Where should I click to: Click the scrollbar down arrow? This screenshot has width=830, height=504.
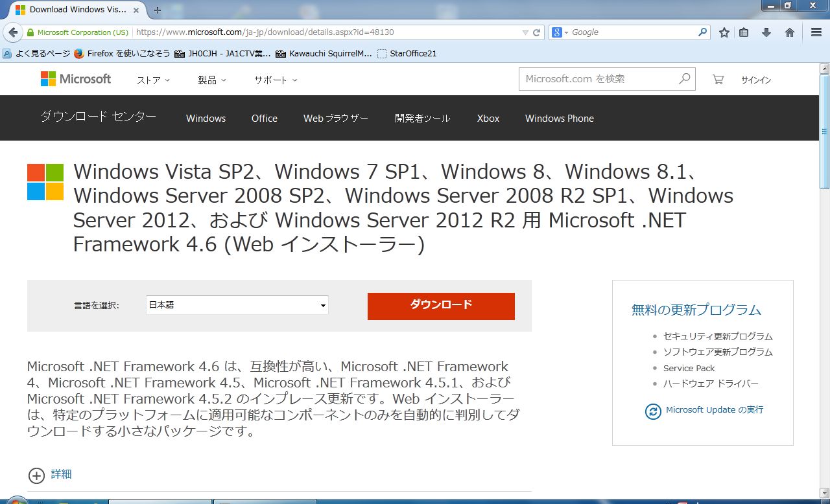click(824, 494)
